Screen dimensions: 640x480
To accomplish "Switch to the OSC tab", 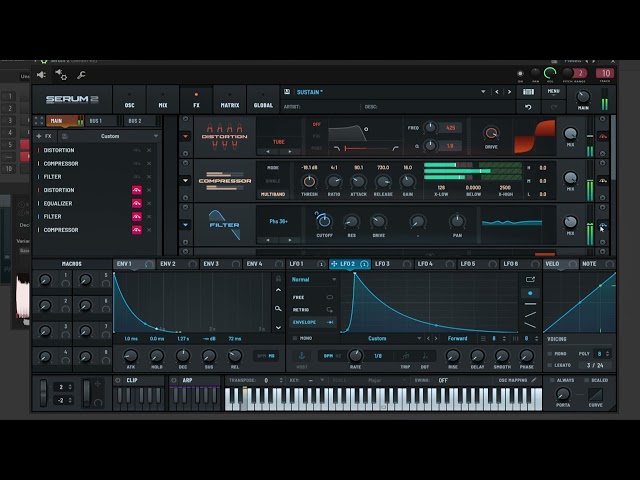I will click(129, 100).
